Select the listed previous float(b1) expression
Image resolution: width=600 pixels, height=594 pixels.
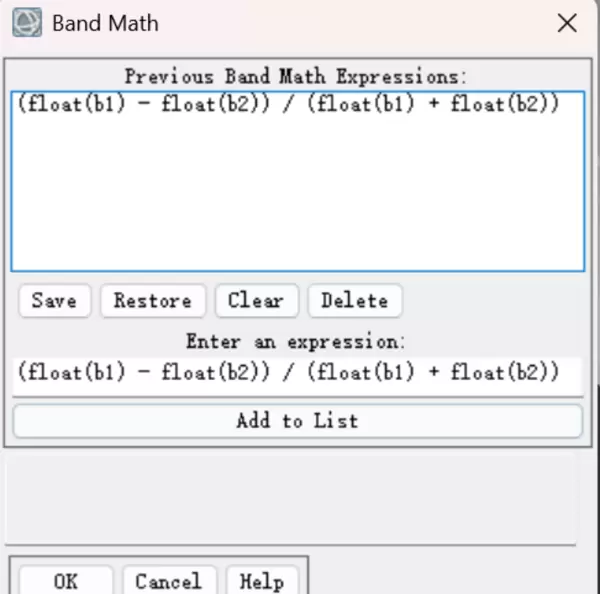tap(287, 103)
